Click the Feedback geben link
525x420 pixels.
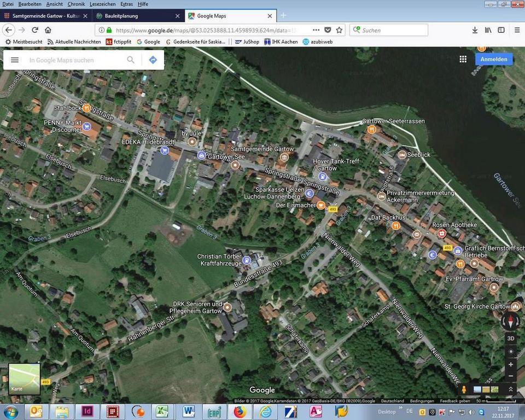point(455,401)
